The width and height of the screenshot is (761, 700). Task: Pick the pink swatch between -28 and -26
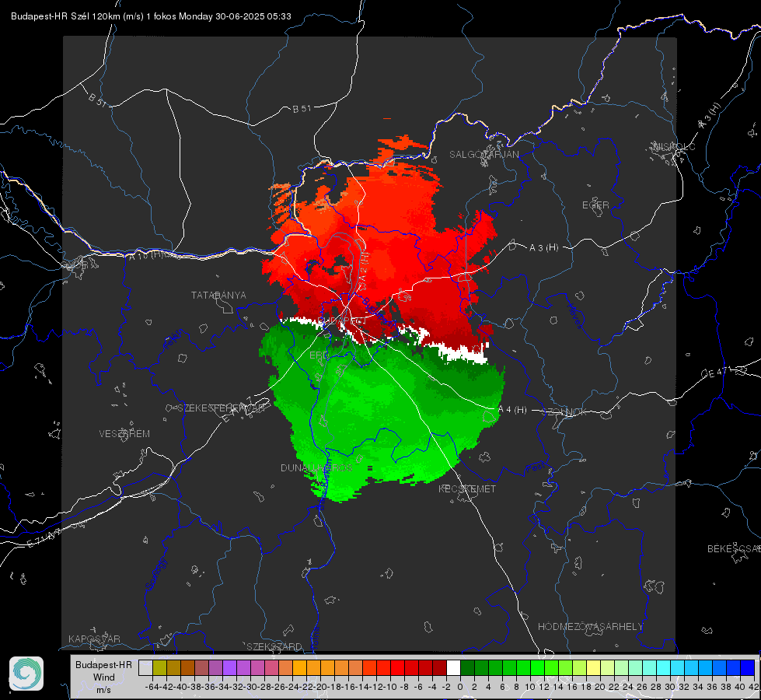(x=271, y=667)
